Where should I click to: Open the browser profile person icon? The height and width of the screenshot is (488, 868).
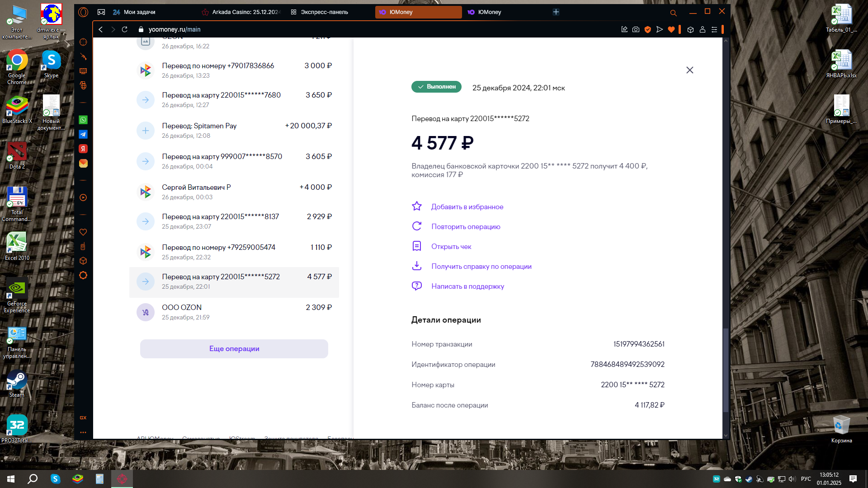point(703,29)
